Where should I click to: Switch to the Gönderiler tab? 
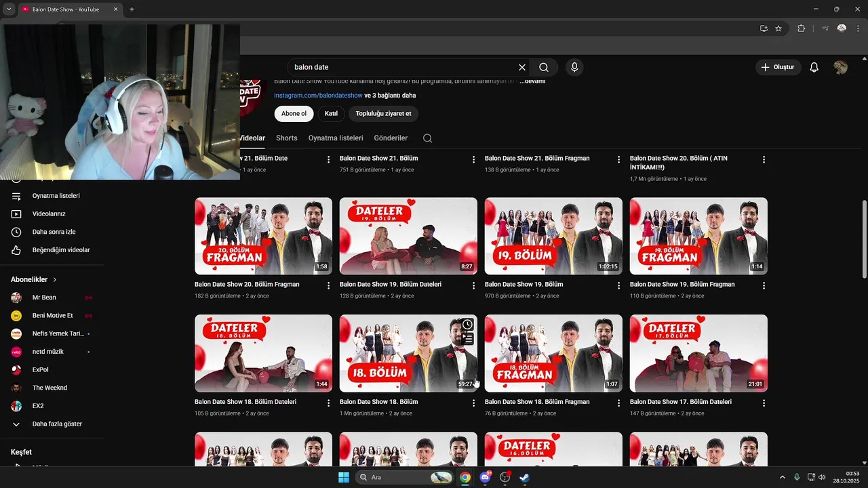pos(391,138)
